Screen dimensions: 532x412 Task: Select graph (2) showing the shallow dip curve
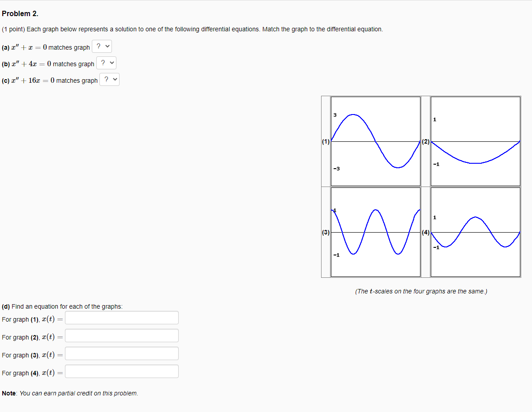[475, 141]
